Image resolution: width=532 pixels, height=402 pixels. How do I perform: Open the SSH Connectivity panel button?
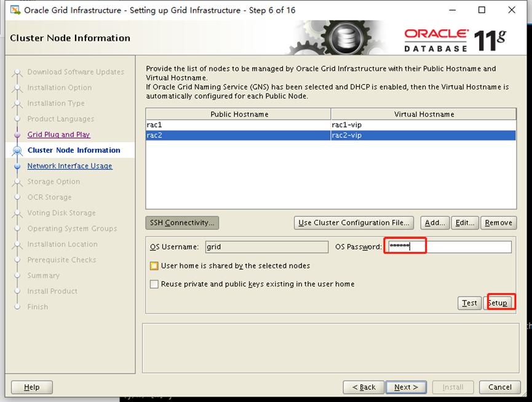pos(182,223)
